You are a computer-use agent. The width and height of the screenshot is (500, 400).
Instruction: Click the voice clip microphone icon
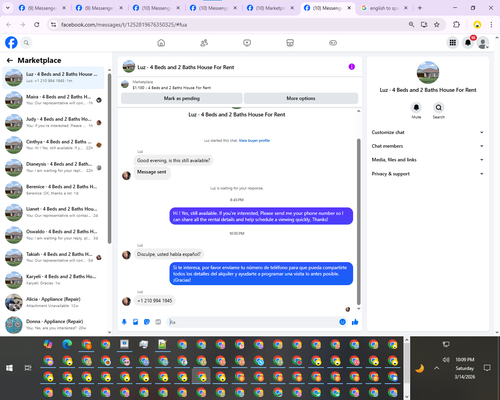click(124, 322)
